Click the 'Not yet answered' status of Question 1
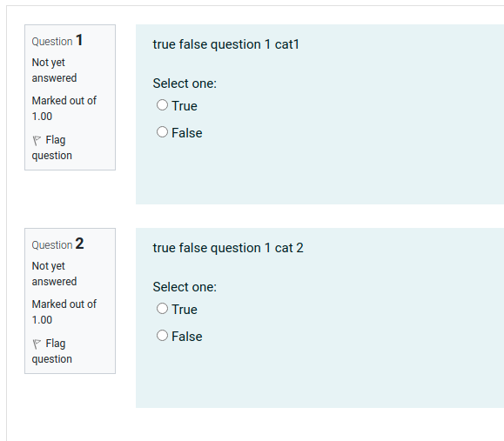Viewport: 504px width, 441px height. [54, 70]
